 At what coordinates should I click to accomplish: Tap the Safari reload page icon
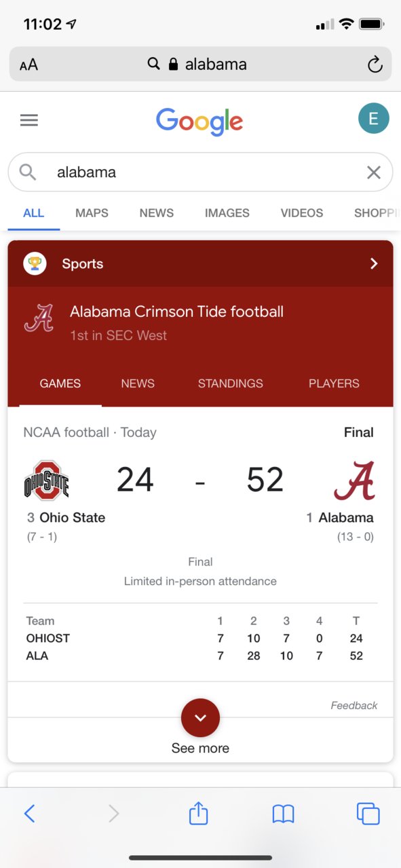click(375, 64)
